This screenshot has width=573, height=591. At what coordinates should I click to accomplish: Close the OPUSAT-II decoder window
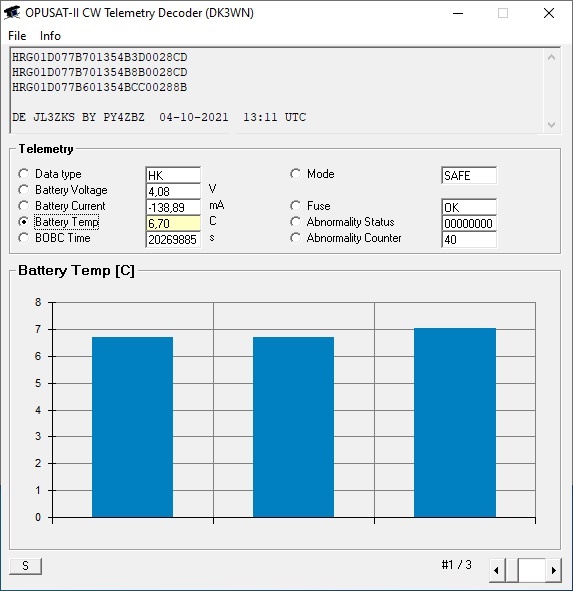[x=548, y=13]
